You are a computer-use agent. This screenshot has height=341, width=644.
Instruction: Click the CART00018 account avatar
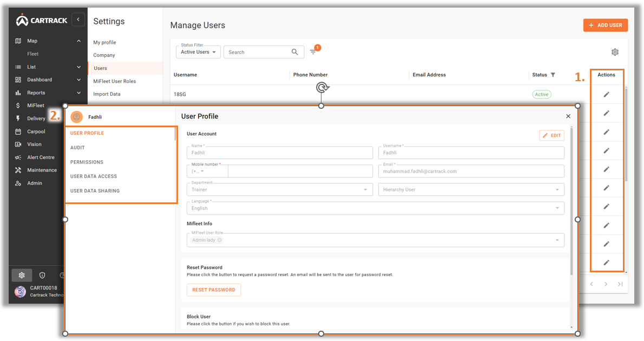coord(20,291)
